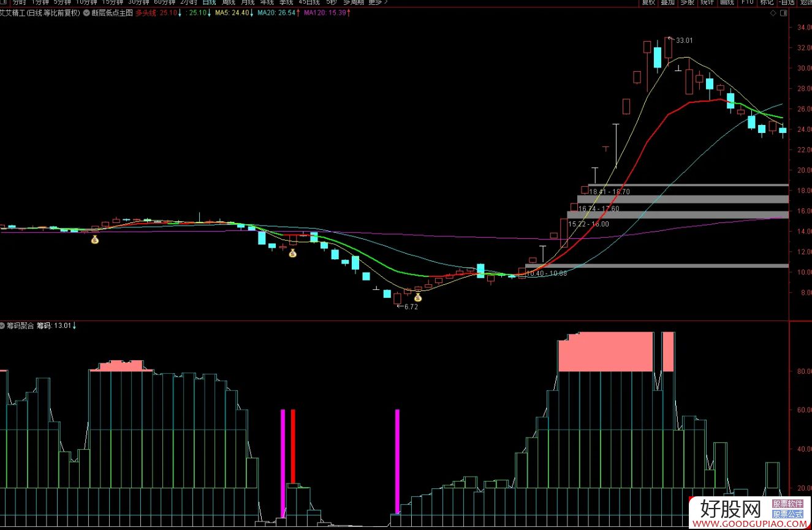812x530 pixels.
Task: Click the 筹码: 13.01 value label
Action: coord(54,325)
